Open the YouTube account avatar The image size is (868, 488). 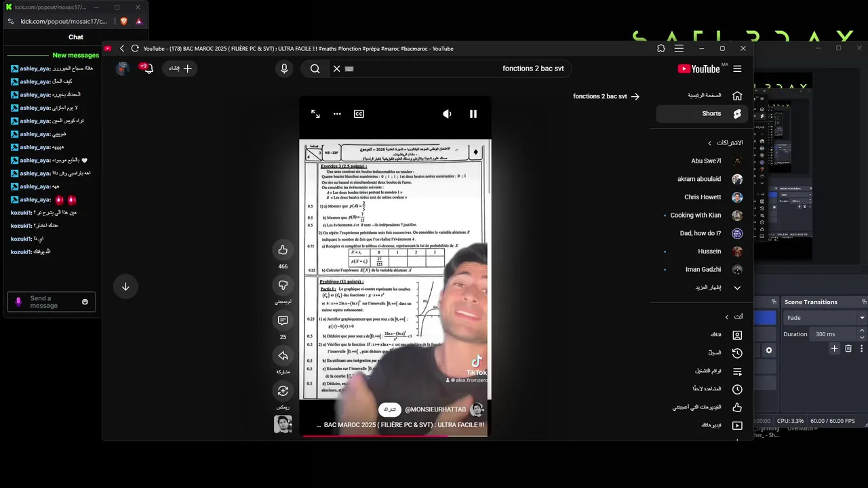123,68
